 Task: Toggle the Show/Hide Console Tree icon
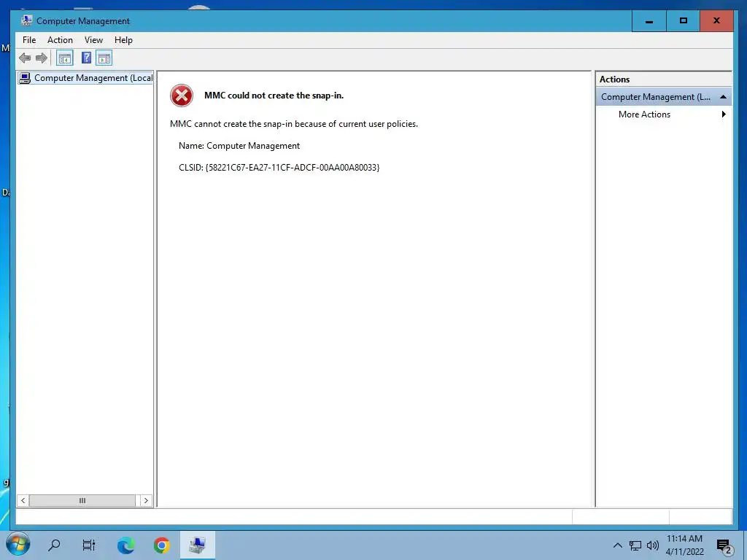click(x=65, y=58)
